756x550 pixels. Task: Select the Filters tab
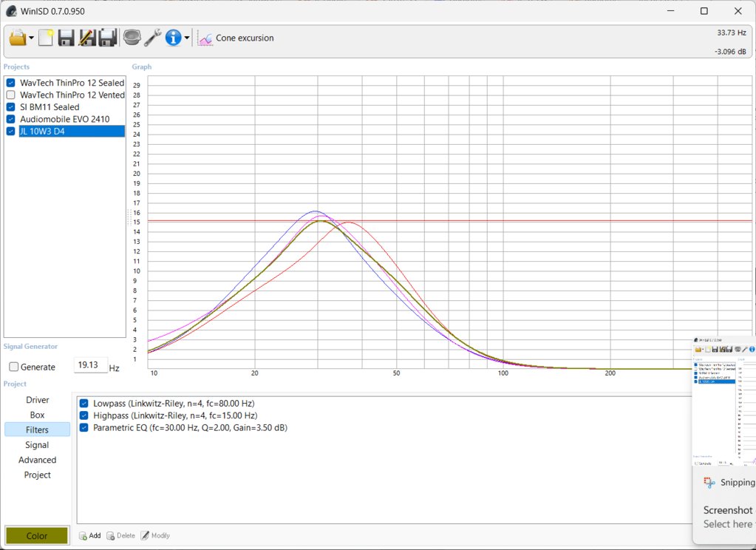pos(38,430)
